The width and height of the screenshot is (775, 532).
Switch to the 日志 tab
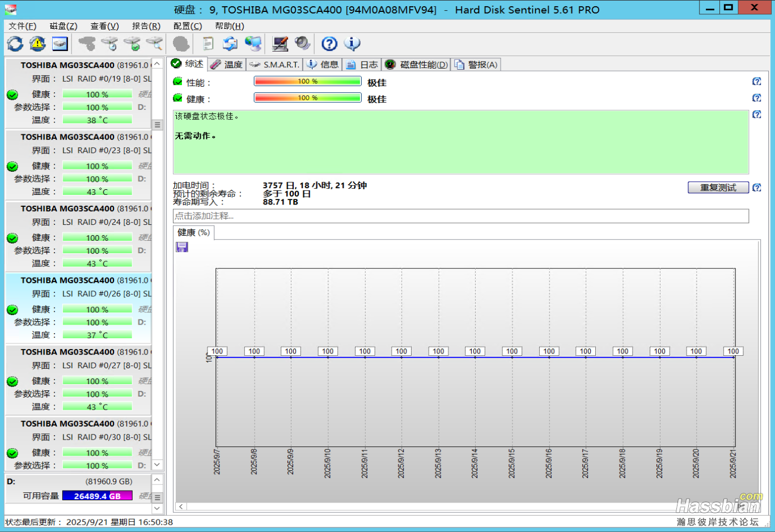(x=362, y=65)
